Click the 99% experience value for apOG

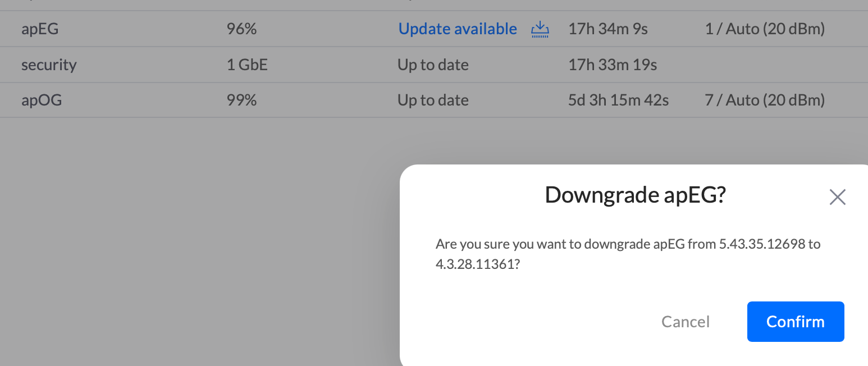tap(241, 100)
